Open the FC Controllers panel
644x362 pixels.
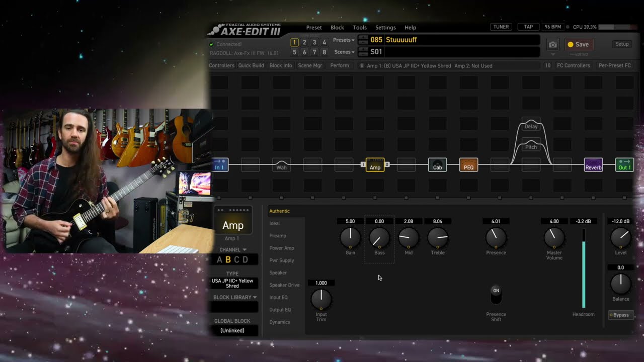point(573,66)
